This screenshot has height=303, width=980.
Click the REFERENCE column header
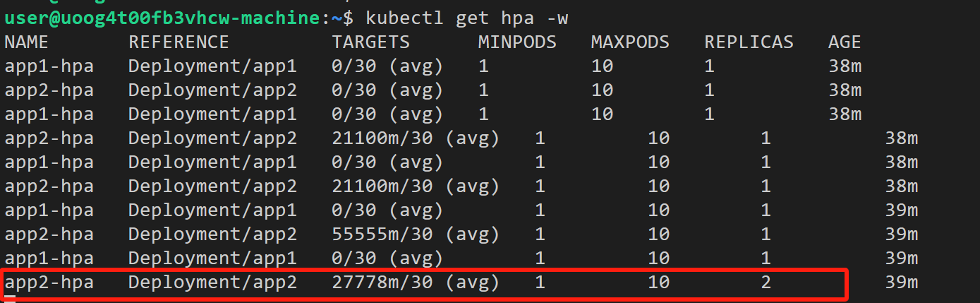(179, 42)
